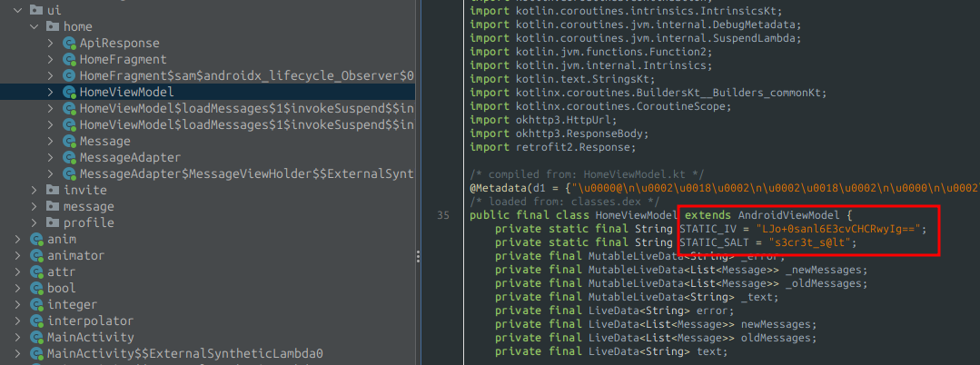
Task: Click the anim class icon
Action: click(x=36, y=240)
